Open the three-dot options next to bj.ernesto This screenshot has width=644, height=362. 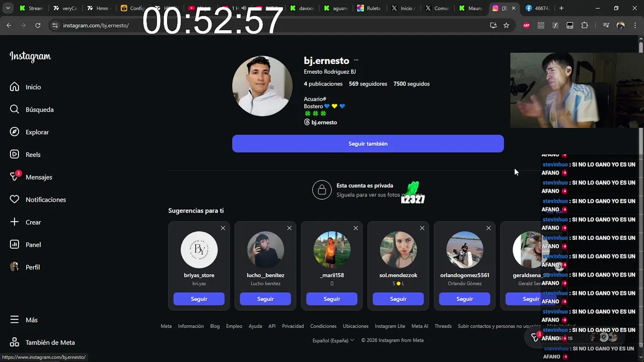(x=356, y=60)
